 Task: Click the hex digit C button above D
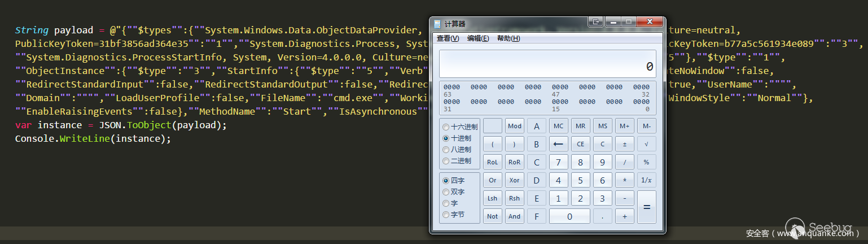536,162
